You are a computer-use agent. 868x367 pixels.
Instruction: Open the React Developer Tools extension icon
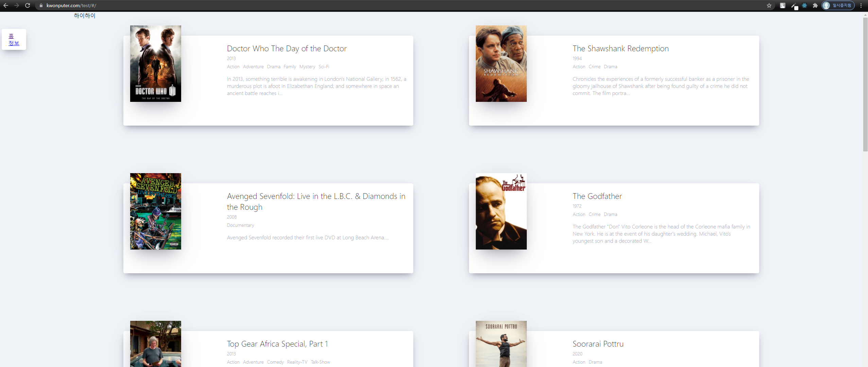tap(804, 5)
